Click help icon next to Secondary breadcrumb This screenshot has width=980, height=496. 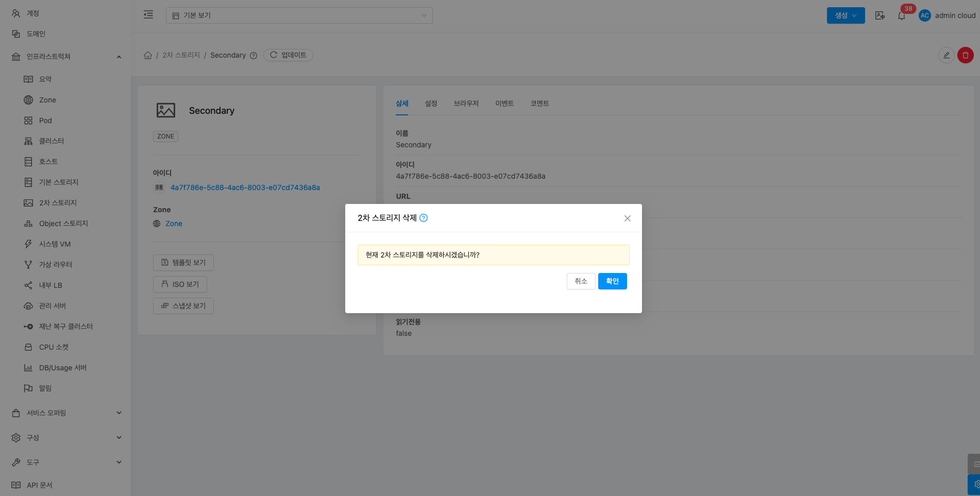(254, 56)
